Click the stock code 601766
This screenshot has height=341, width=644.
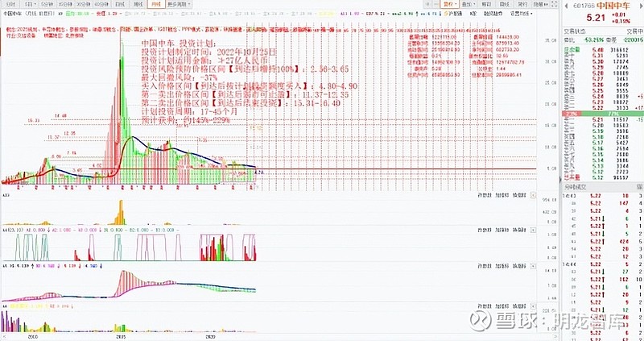coord(584,6)
